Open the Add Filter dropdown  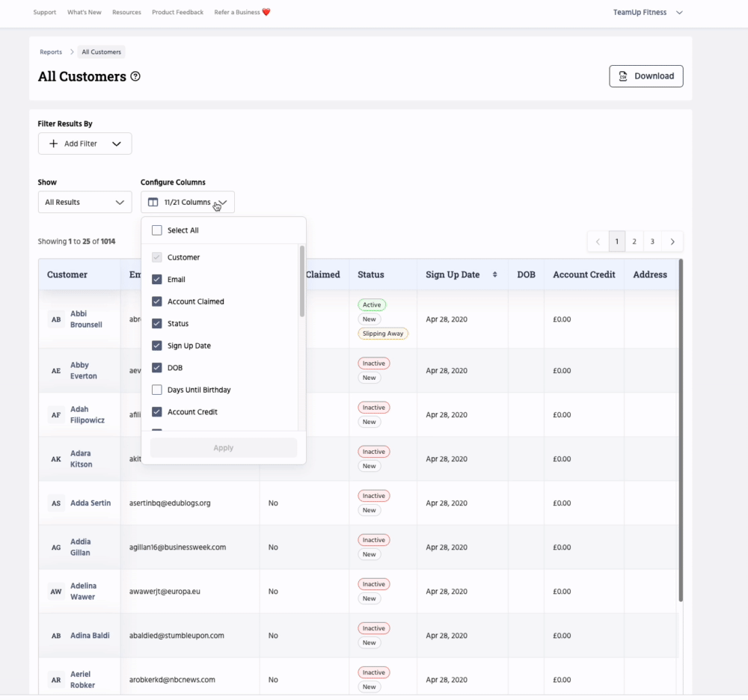(x=85, y=144)
